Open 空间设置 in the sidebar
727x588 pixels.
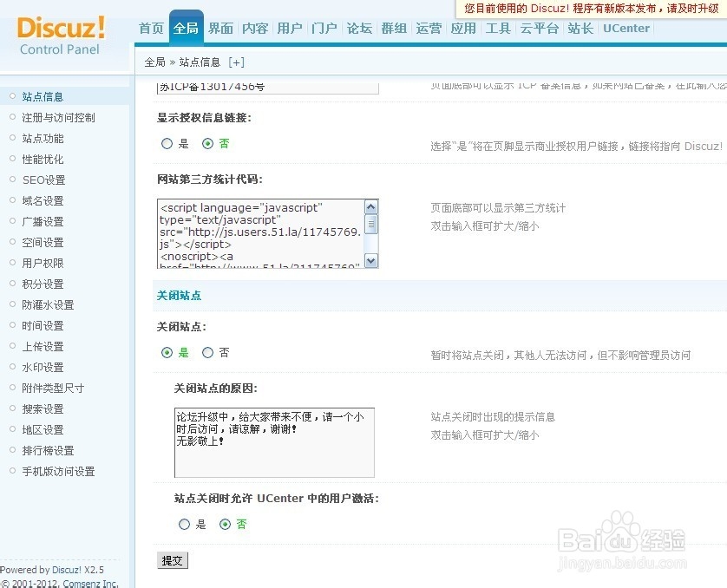click(43, 242)
